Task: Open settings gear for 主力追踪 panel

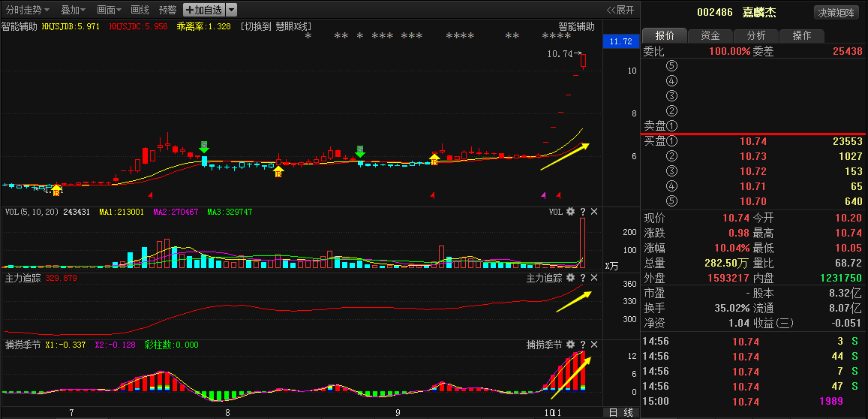Action: coord(570,279)
